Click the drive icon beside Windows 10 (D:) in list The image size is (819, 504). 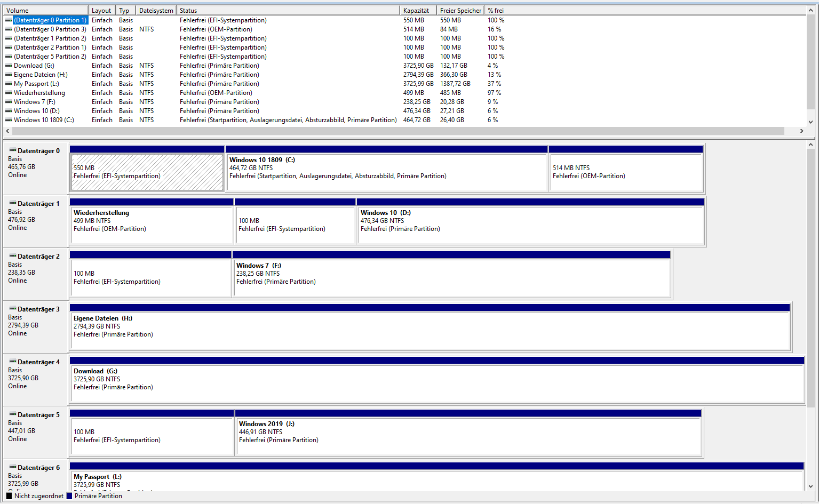[x=9, y=111]
